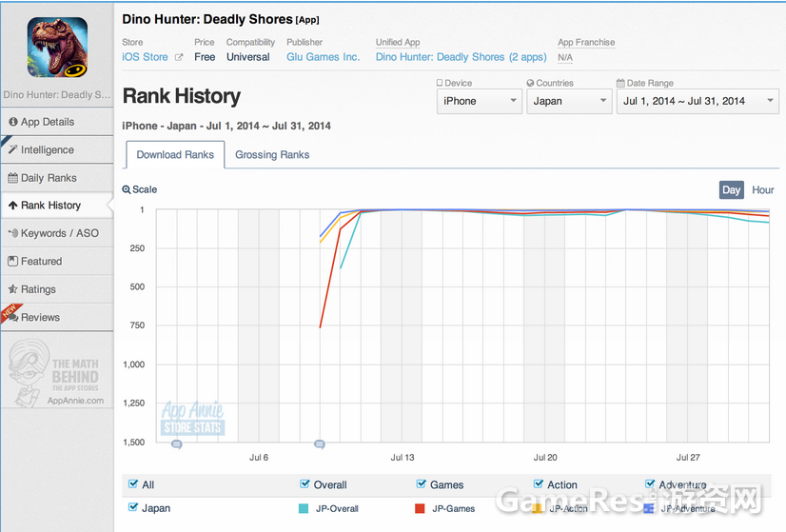Viewport: 786px width, 532px height.
Task: Switch to the Download Ranks tab
Action: 175,155
